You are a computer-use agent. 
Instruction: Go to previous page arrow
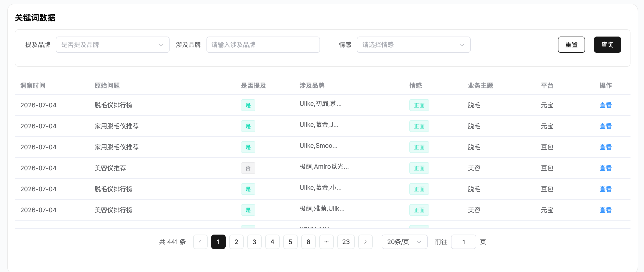200,242
